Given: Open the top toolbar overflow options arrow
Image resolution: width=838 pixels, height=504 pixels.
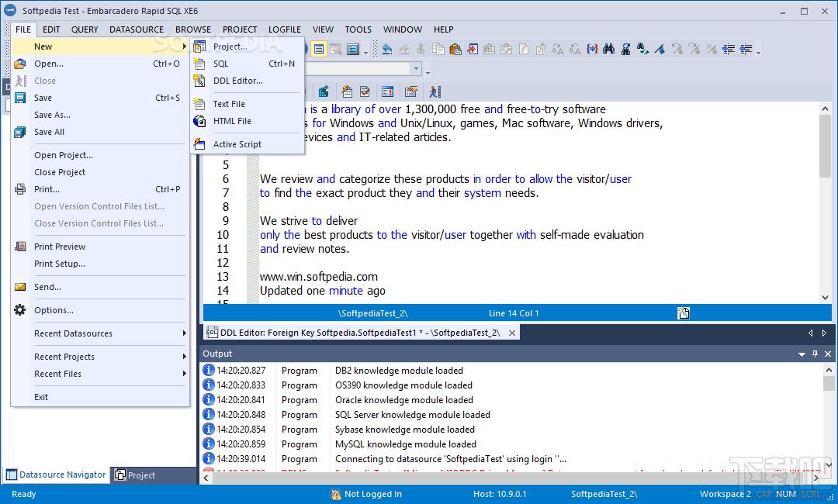Looking at the screenshot, I should 758,51.
